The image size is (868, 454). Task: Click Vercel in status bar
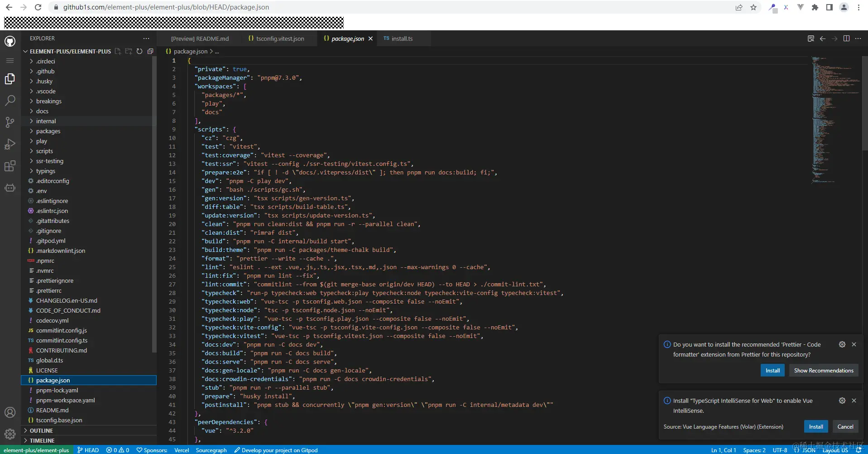pyautogui.click(x=182, y=450)
